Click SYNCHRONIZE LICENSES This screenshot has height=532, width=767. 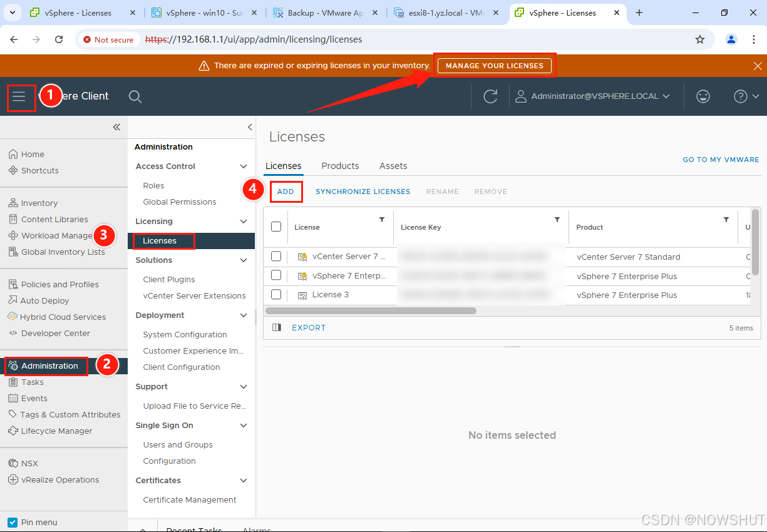coord(363,192)
